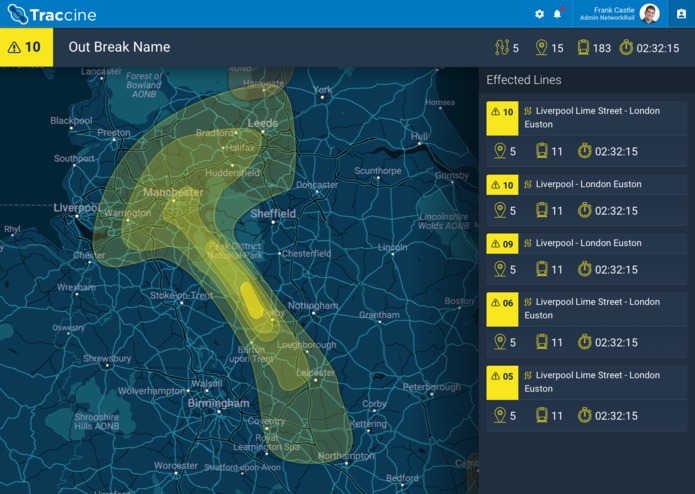Click Effected Lines panel heading
The height and width of the screenshot is (494, 695).
coord(523,80)
